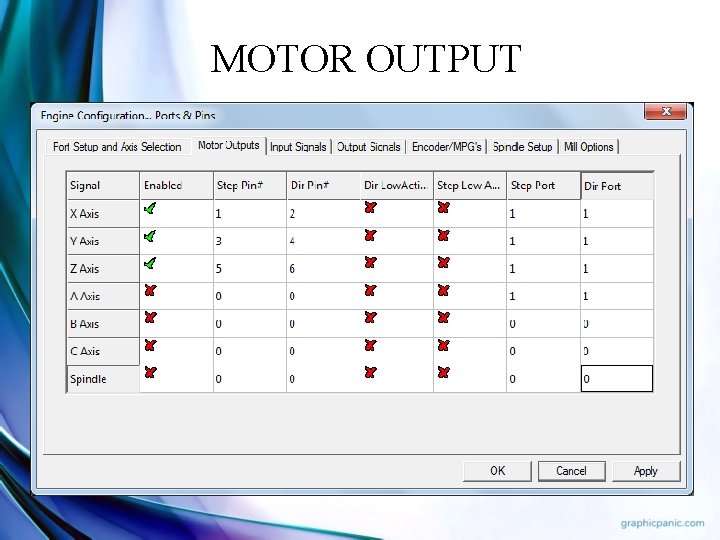Screen dimensions: 720x540
Task: Enable the A Axis red X
Action: point(150,290)
